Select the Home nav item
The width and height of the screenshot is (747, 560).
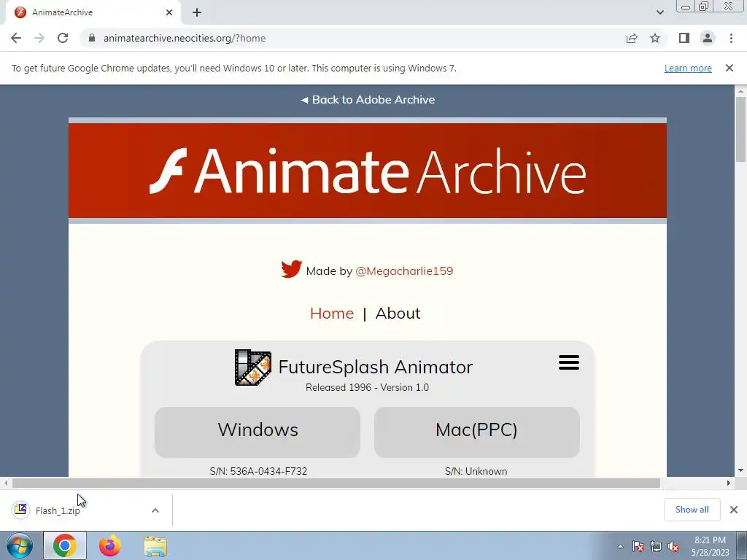332,314
